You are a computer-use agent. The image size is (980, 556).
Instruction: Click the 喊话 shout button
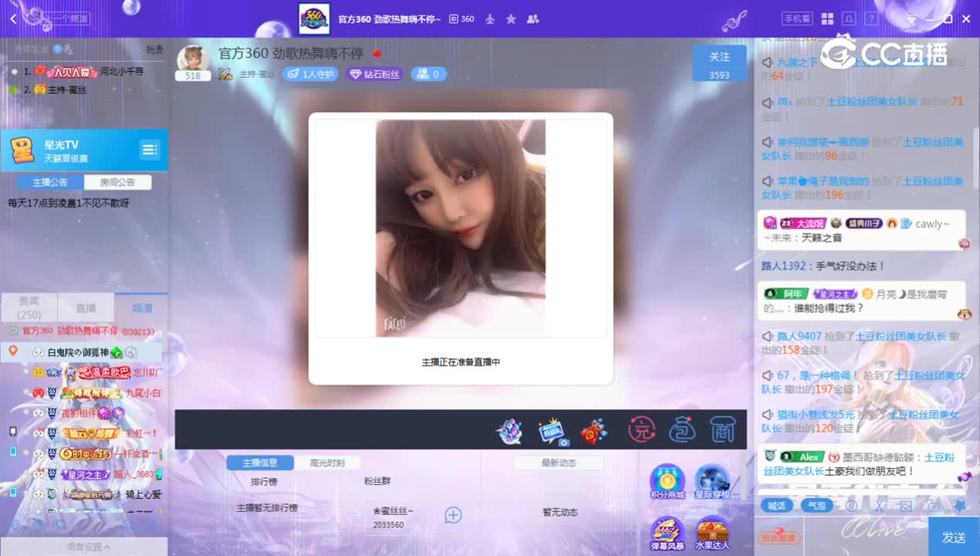(777, 506)
